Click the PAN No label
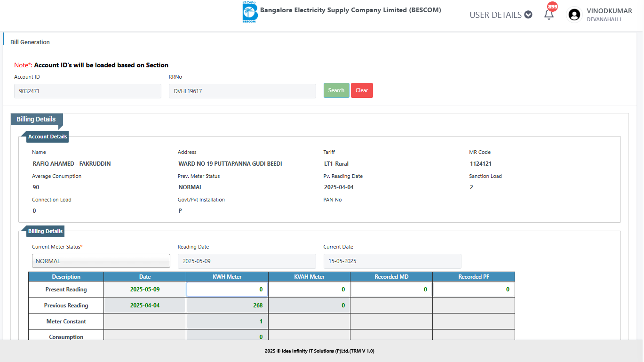The width and height of the screenshot is (644, 362). coord(333,200)
